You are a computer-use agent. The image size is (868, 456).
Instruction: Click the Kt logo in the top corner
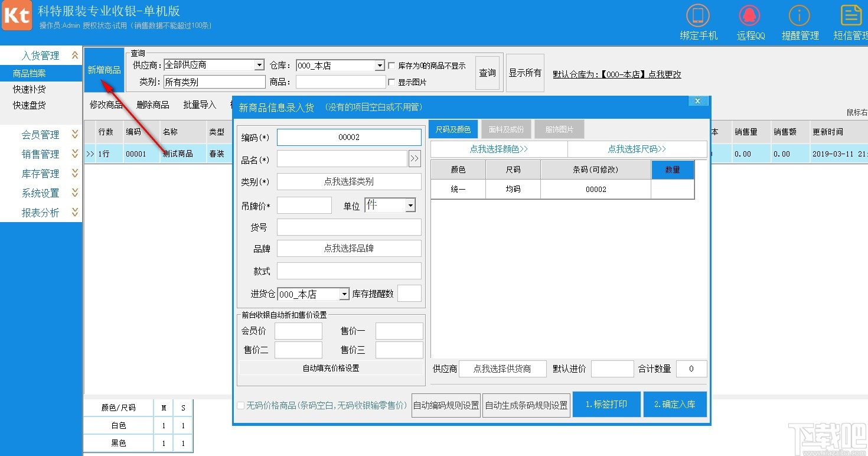pos(16,15)
